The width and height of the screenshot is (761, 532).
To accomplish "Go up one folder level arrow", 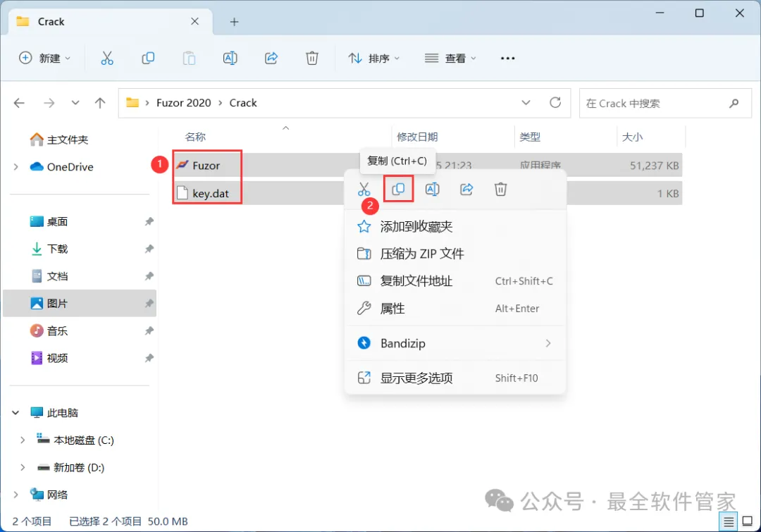I will [100, 103].
